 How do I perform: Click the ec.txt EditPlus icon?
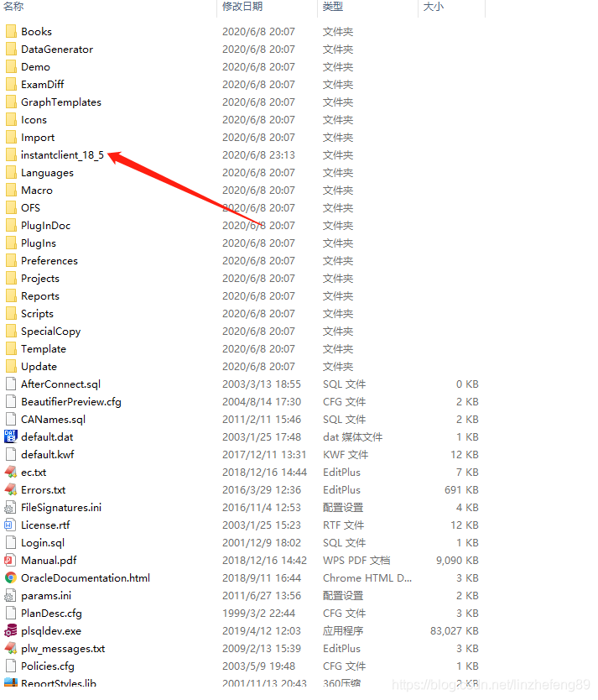click(11, 472)
